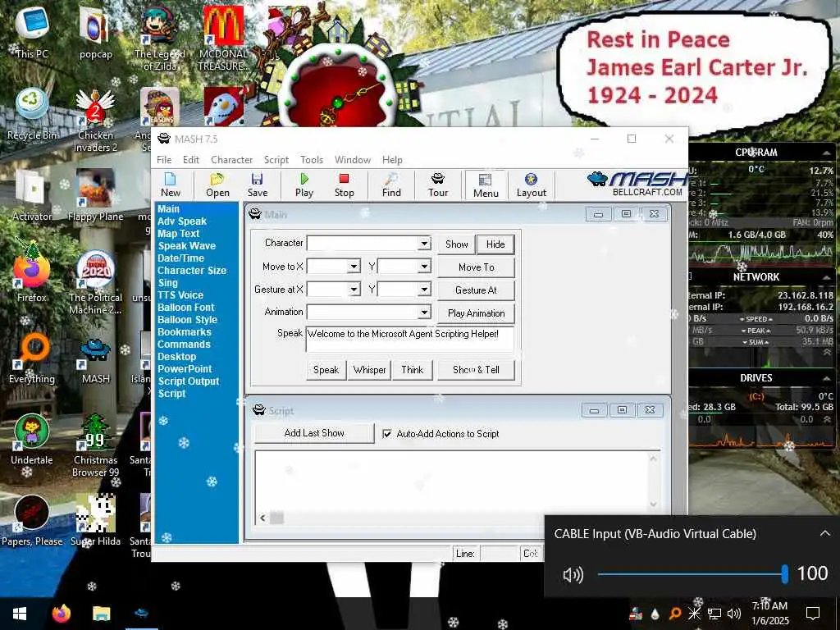
Task: Mute audio via volume popup speaker icon
Action: point(573,575)
